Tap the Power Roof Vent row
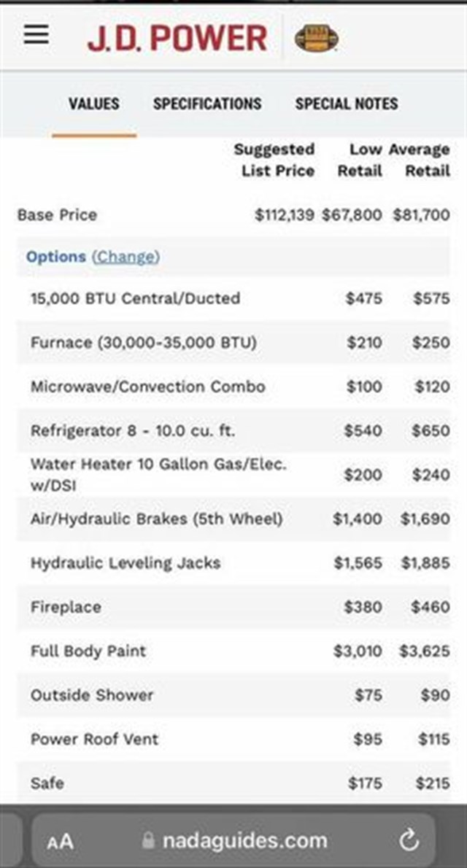 click(x=94, y=739)
